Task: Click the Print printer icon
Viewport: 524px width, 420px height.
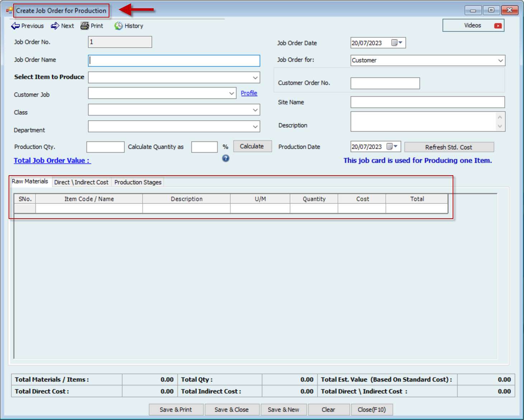Action: tap(85, 26)
